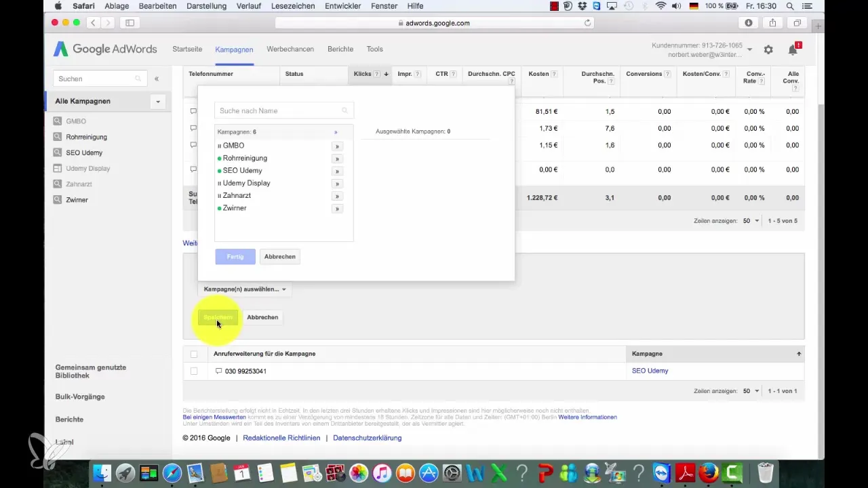Switch to the Startseite tab

pos(187,49)
